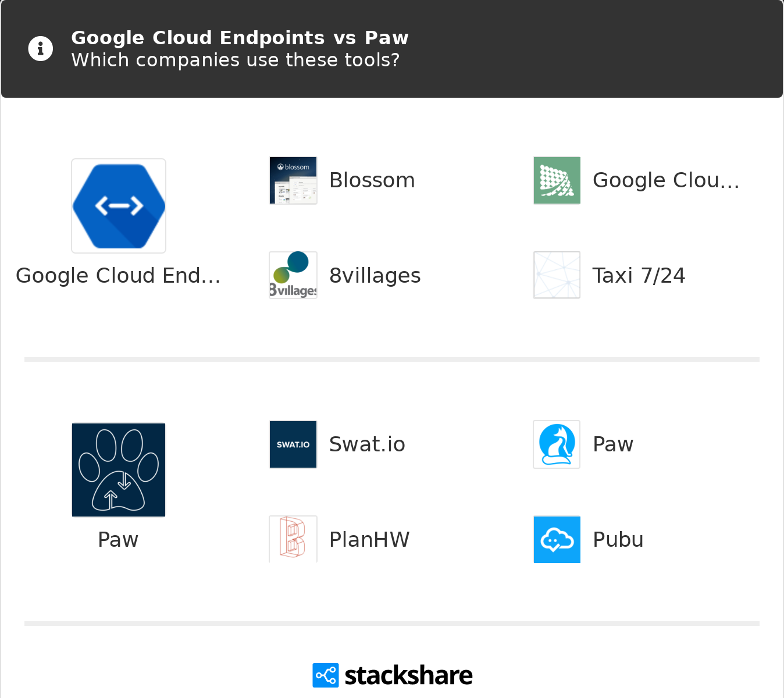The width and height of the screenshot is (784, 698).
Task: Open the Blossom company link
Action: tap(372, 180)
